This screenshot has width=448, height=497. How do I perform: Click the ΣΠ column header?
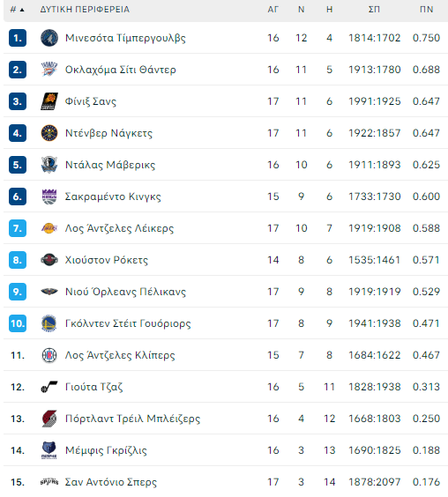point(374,10)
